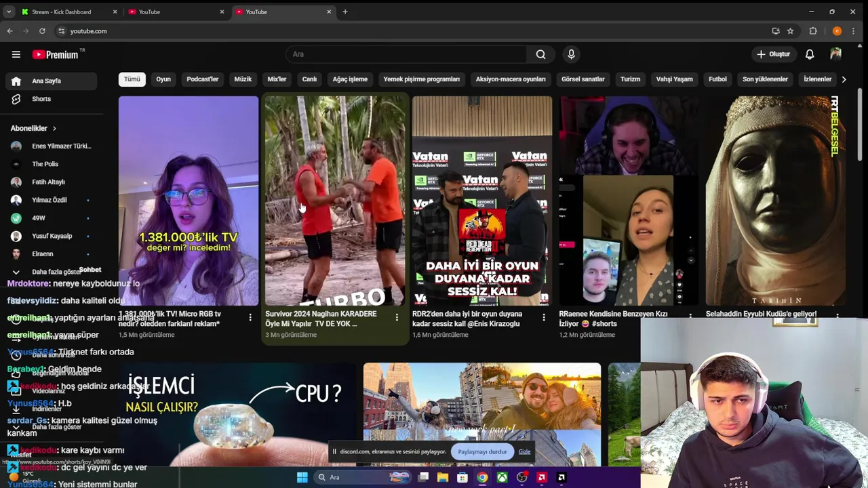The image size is (868, 488).
Task: Select the Tümü filter chip
Action: pos(132,79)
